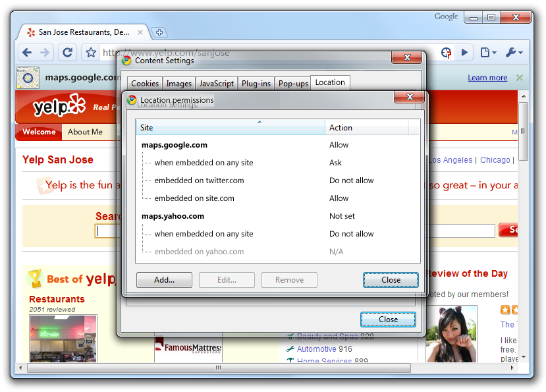Dismiss the maps.google.com infobar
Viewport: 546px width, 392px height.
click(x=520, y=78)
